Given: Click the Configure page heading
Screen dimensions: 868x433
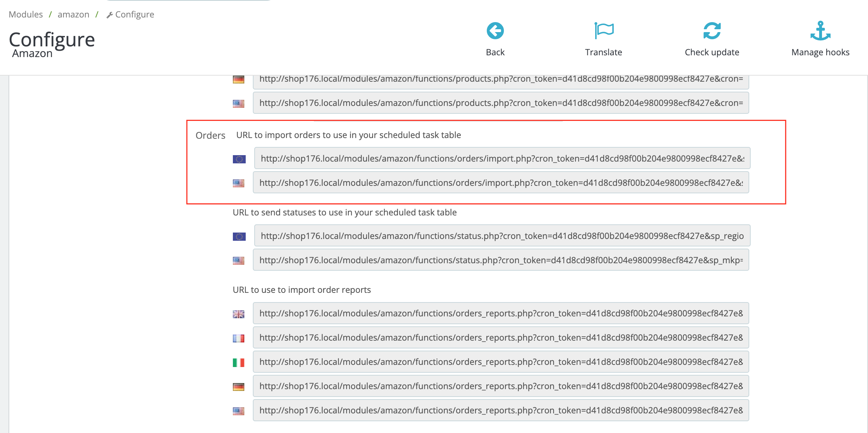Looking at the screenshot, I should (x=52, y=39).
